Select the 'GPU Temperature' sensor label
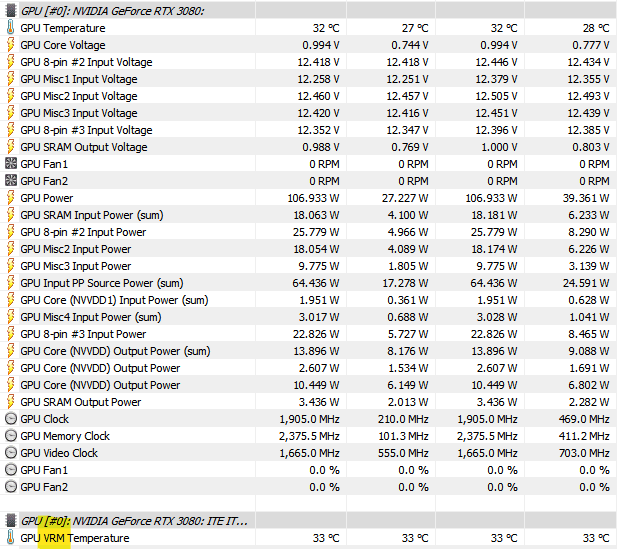617x552 pixels. (x=63, y=28)
